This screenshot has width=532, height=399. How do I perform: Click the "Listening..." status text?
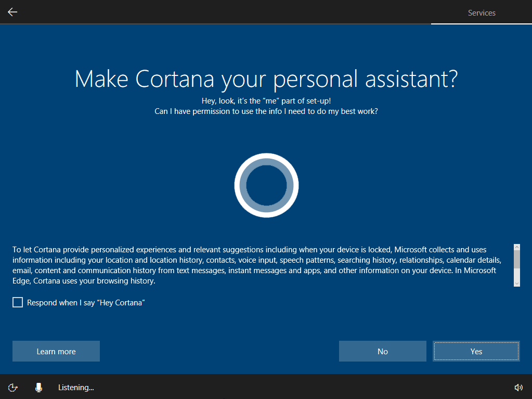click(76, 387)
